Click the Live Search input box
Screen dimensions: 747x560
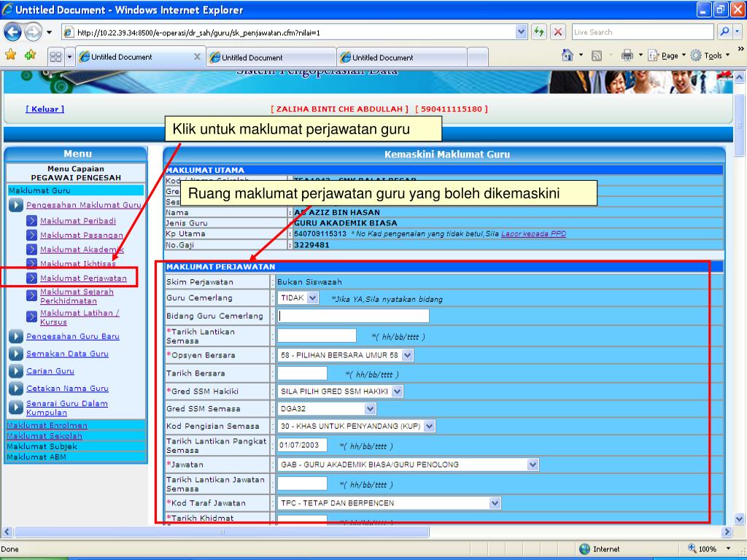click(643, 32)
